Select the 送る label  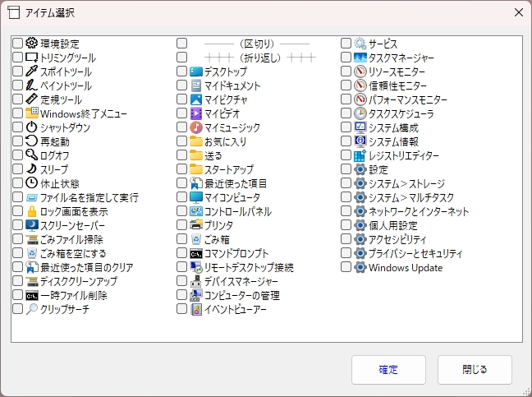[213, 155]
